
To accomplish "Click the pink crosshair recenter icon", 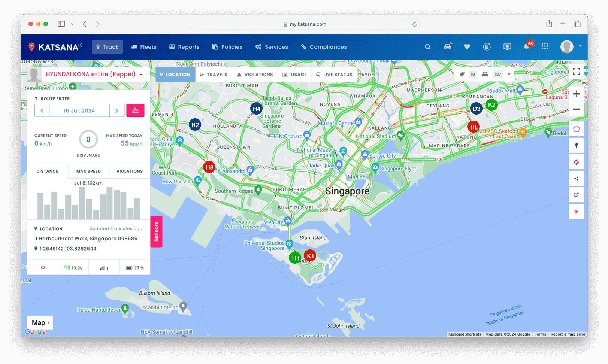I will pyautogui.click(x=576, y=162).
